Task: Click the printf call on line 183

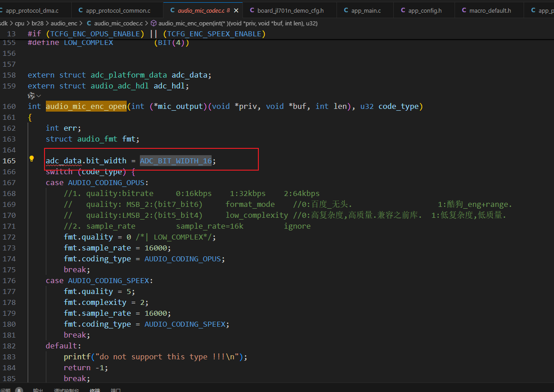Action: tap(156, 357)
